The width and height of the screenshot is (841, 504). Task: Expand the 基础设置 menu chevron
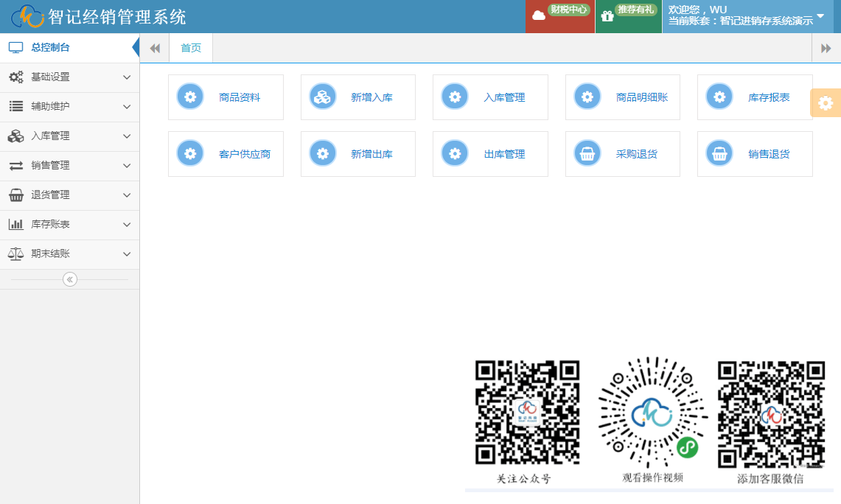point(127,77)
